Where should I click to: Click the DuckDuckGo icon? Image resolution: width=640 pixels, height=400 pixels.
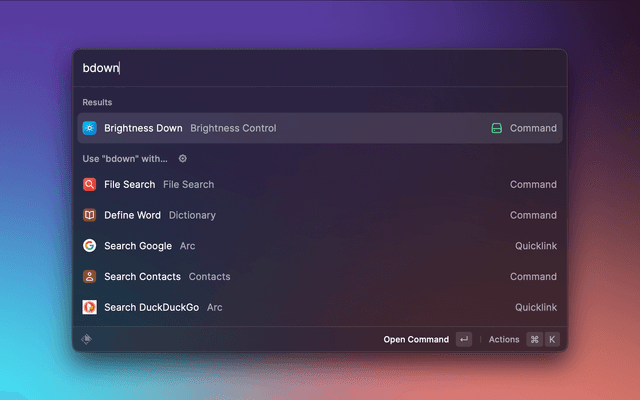(x=90, y=307)
